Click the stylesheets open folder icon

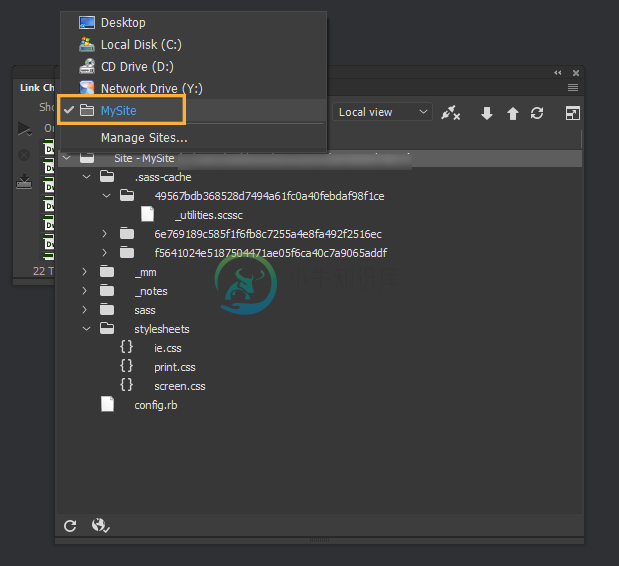[107, 328]
